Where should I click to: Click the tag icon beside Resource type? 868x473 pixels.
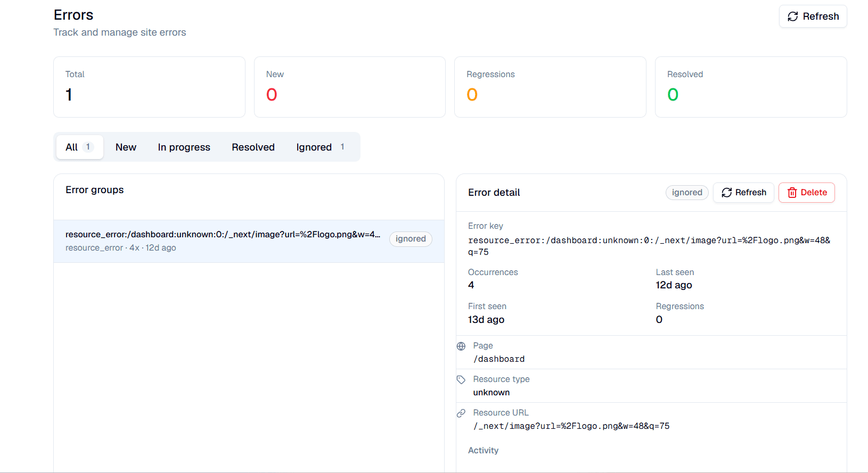(461, 380)
